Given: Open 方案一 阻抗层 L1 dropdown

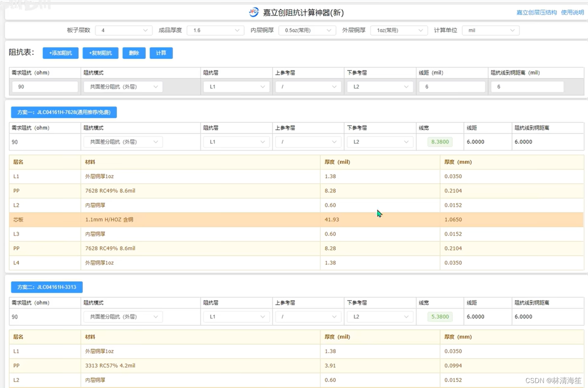Looking at the screenshot, I should pyautogui.click(x=237, y=142).
